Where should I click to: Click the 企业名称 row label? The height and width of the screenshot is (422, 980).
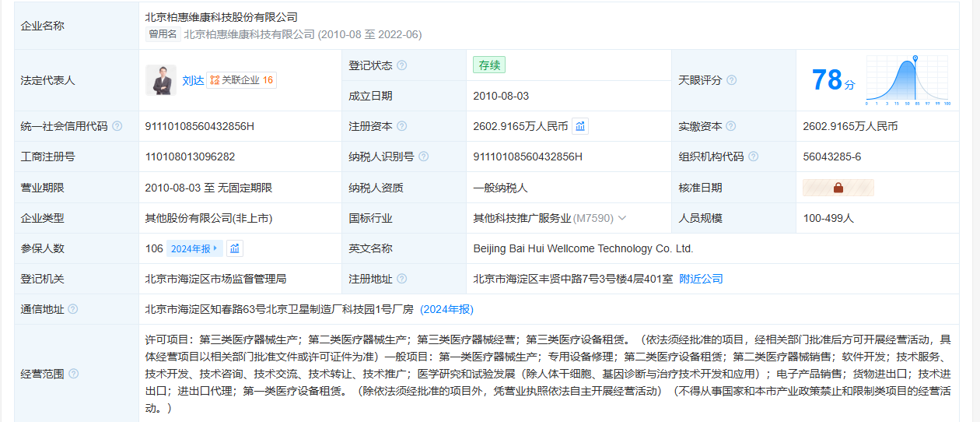pos(42,26)
